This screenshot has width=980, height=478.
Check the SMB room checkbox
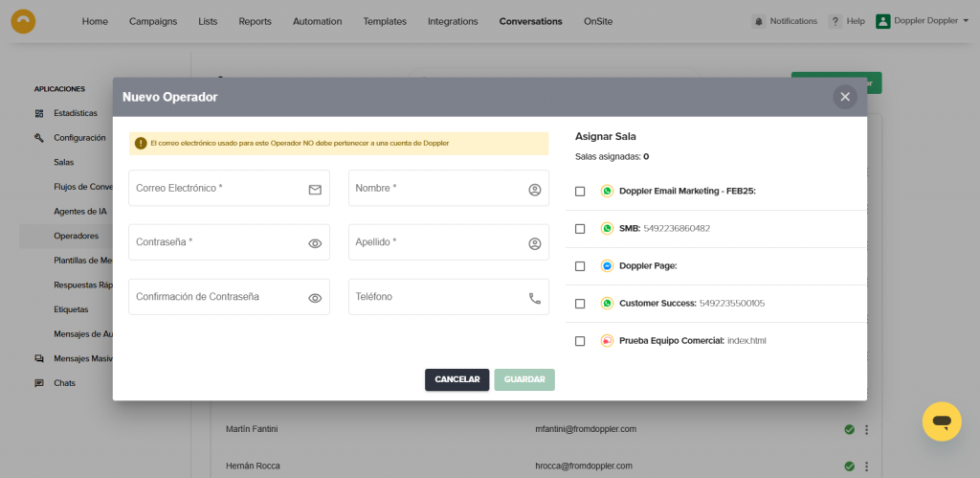tap(580, 229)
